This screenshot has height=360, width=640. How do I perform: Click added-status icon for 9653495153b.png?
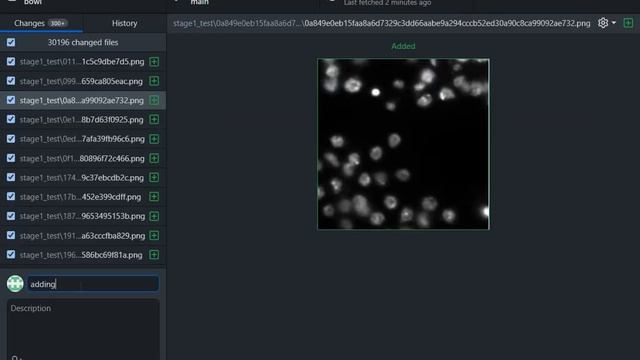click(x=154, y=216)
